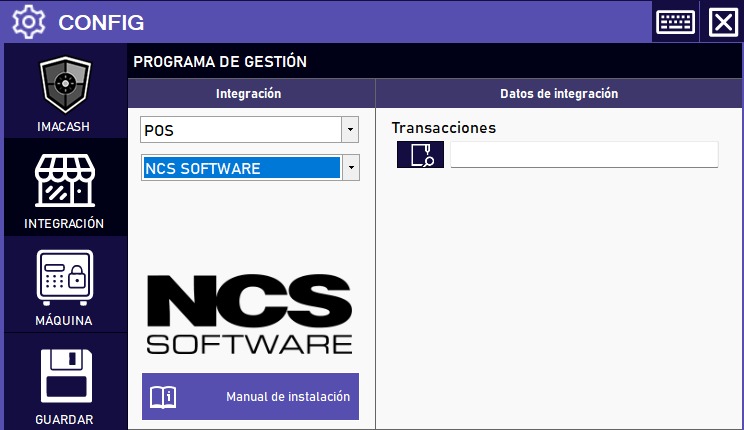Open the on-screen keyboard
The height and width of the screenshot is (430, 744).
click(676, 21)
